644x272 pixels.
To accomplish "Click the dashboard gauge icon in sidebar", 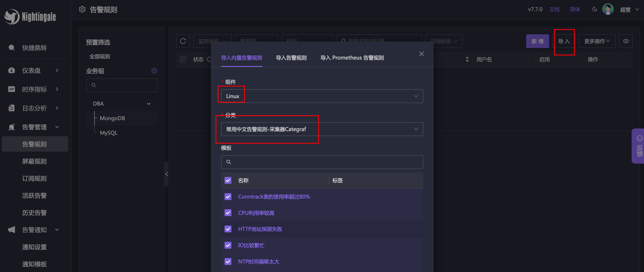I will pos(12,70).
